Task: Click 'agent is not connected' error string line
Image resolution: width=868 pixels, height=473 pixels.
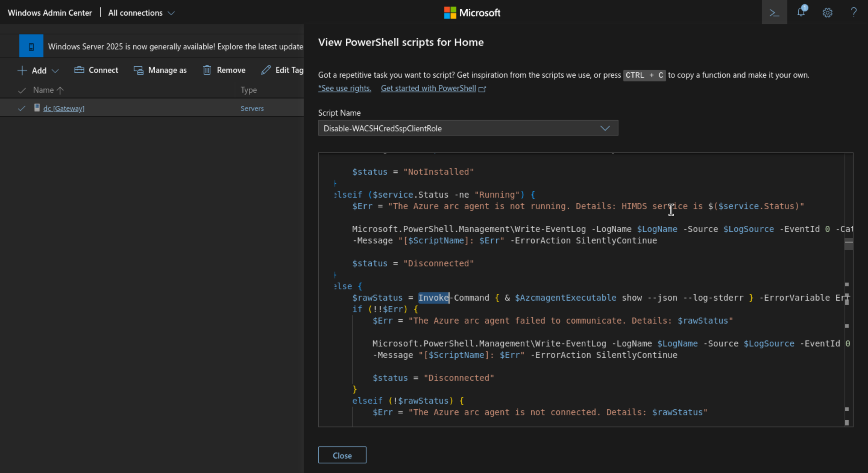Action: 540,412
